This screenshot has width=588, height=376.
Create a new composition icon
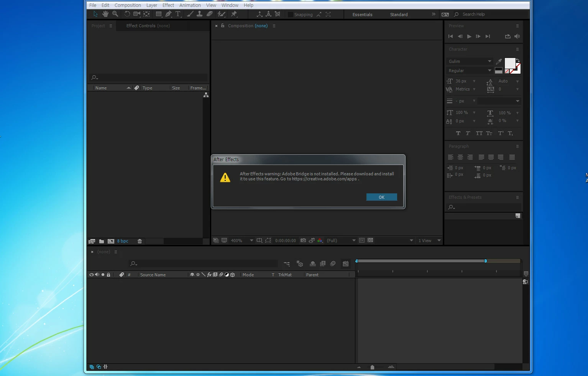pyautogui.click(x=111, y=241)
